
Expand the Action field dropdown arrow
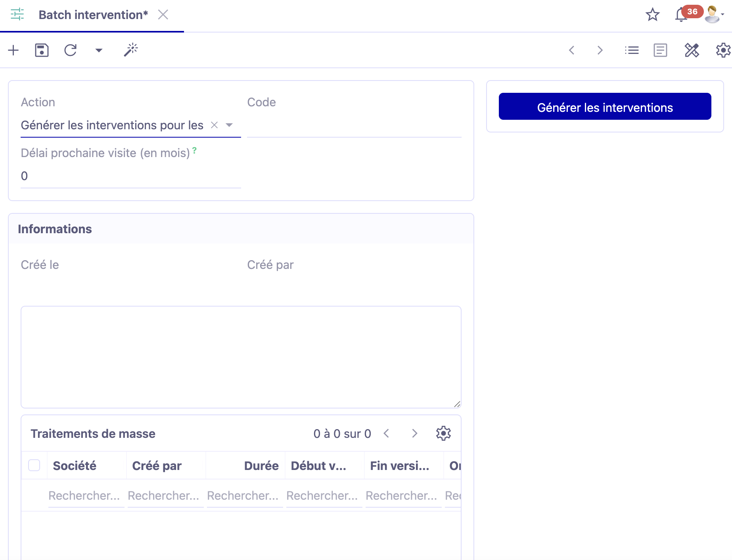[229, 125]
